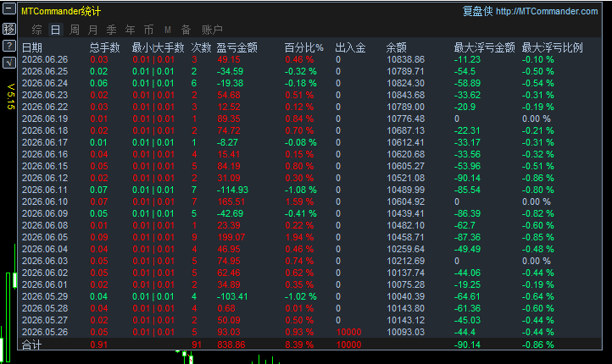612x364 pixels.
Task: Click floating loss -90.14 on 2026.06.12
Action: (x=467, y=178)
